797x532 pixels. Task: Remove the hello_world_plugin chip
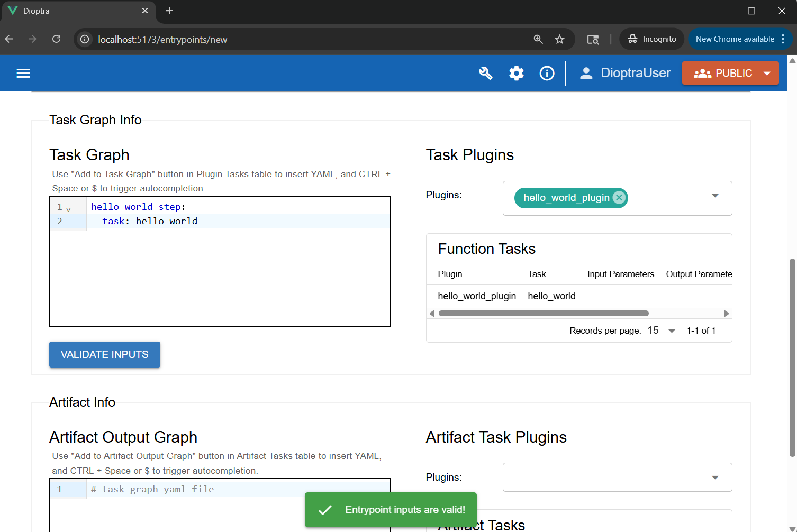[619, 197]
